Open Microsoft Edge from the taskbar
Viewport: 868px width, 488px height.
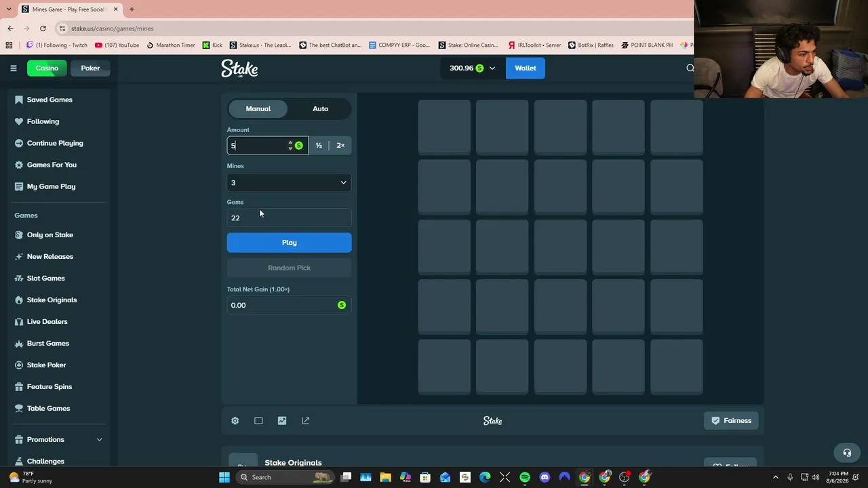[x=485, y=477]
